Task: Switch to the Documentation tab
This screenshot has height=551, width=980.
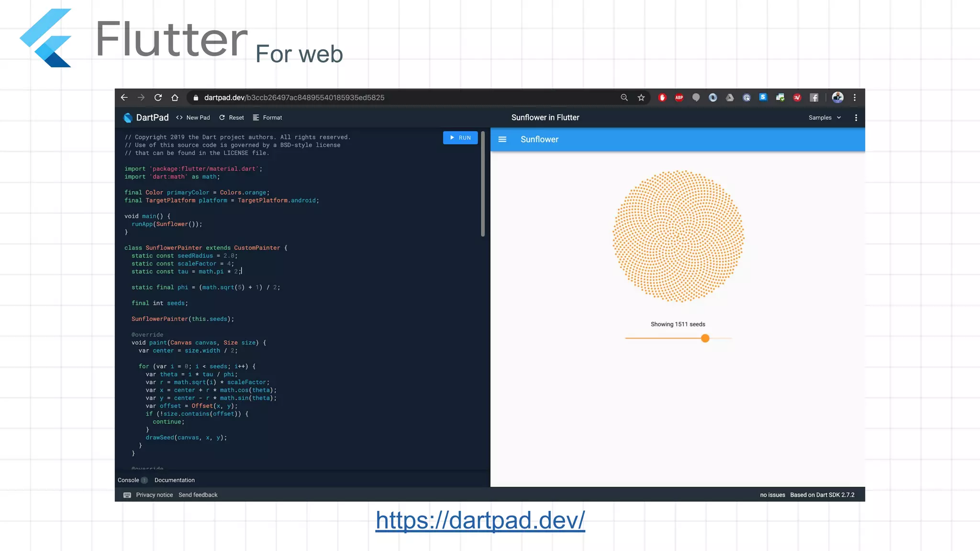Action: 175,480
